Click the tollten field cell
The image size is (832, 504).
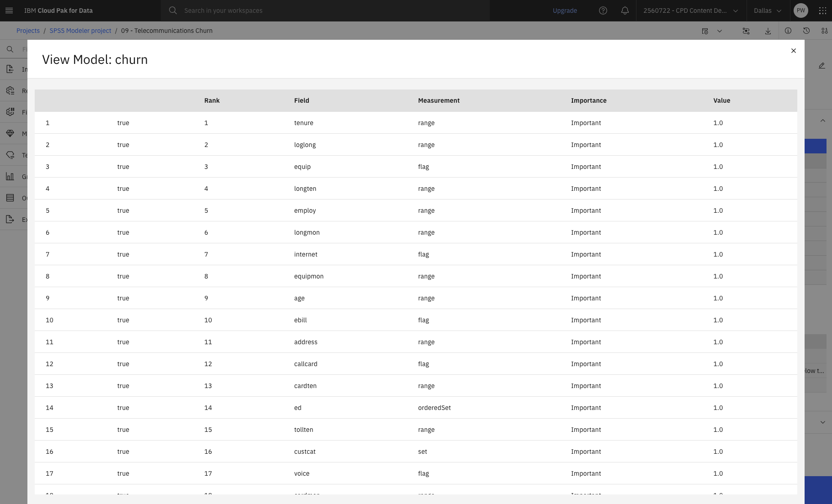(x=304, y=430)
